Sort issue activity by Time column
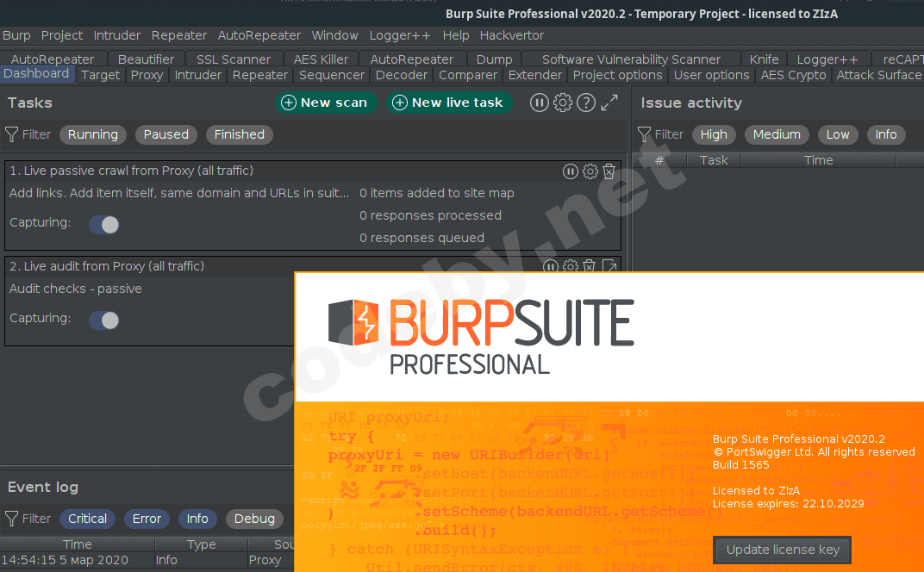This screenshot has width=924, height=572. tap(819, 160)
